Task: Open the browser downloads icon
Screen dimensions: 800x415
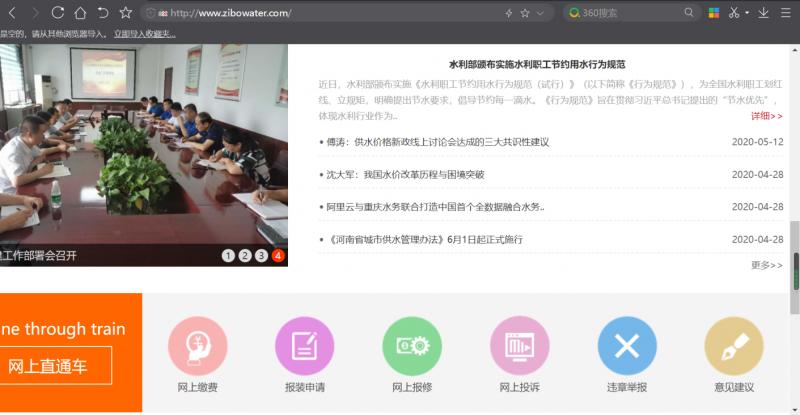Action: (x=764, y=13)
